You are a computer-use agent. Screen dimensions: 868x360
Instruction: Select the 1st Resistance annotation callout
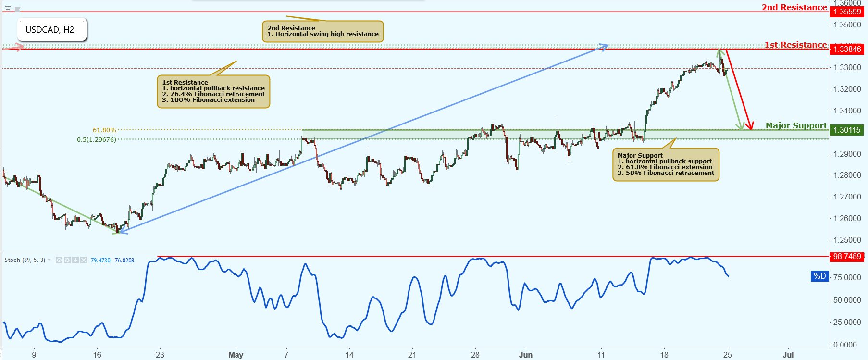213,91
